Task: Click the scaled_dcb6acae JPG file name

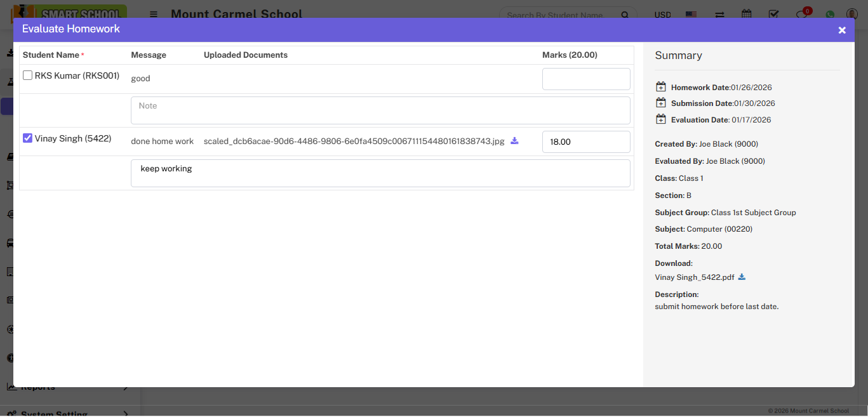Action: pos(354,142)
